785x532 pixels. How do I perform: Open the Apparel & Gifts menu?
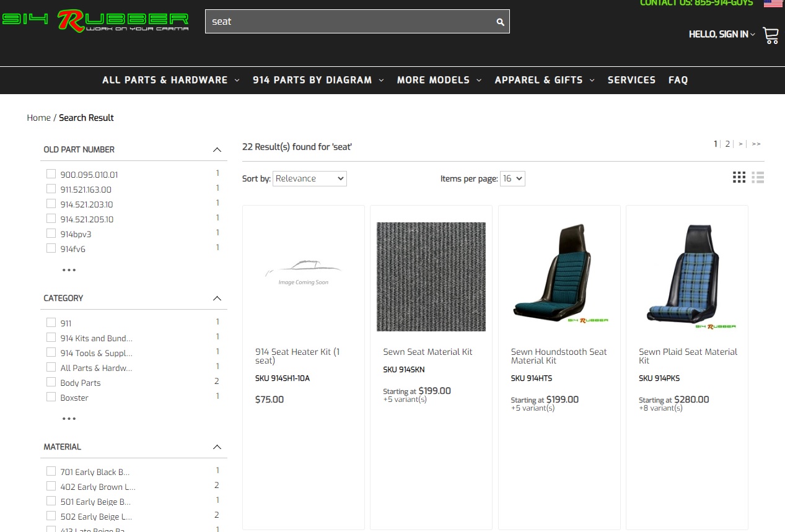click(544, 80)
